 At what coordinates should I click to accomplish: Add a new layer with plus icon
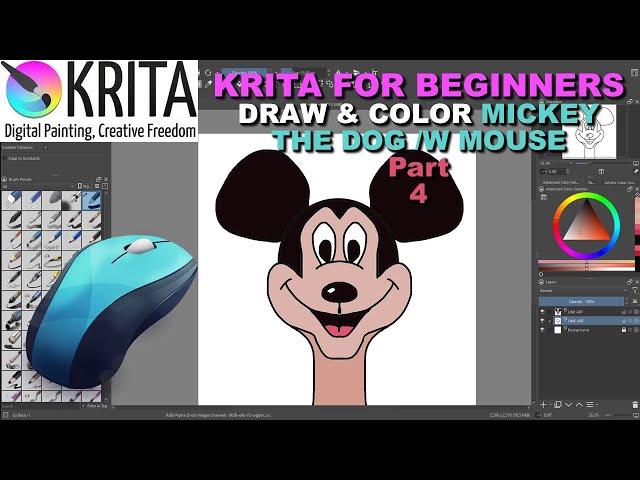click(x=543, y=404)
